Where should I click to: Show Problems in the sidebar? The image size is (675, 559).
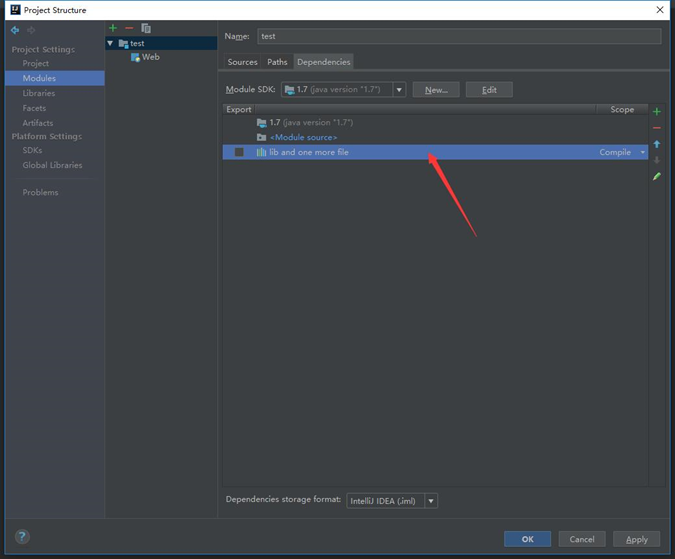40,192
